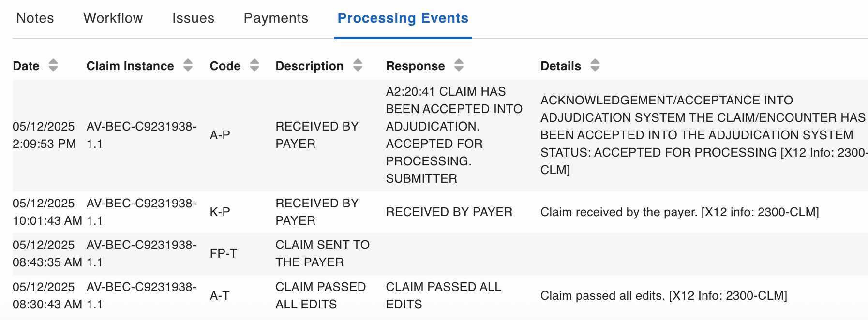Sort Details column via arrow icon
868x320 pixels.
[x=595, y=65]
